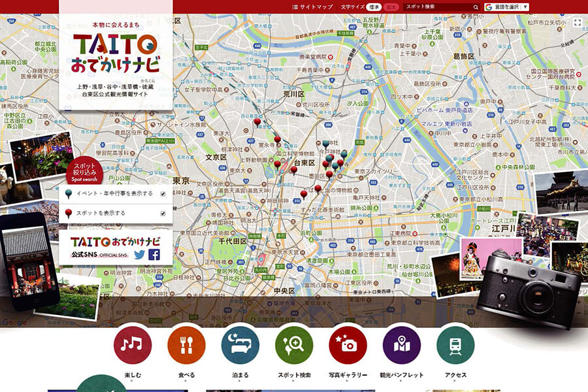Click the 葛飾区 label on the map
The image size is (588, 392).
(464, 56)
